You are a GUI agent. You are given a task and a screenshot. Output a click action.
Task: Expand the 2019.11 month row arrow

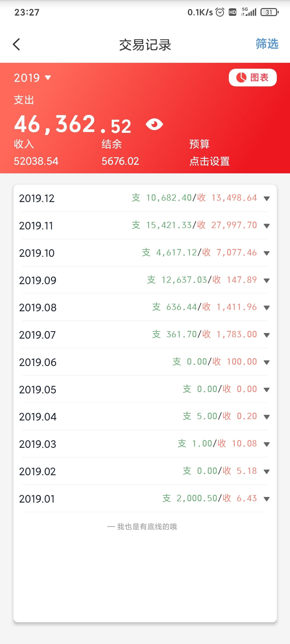(x=267, y=226)
